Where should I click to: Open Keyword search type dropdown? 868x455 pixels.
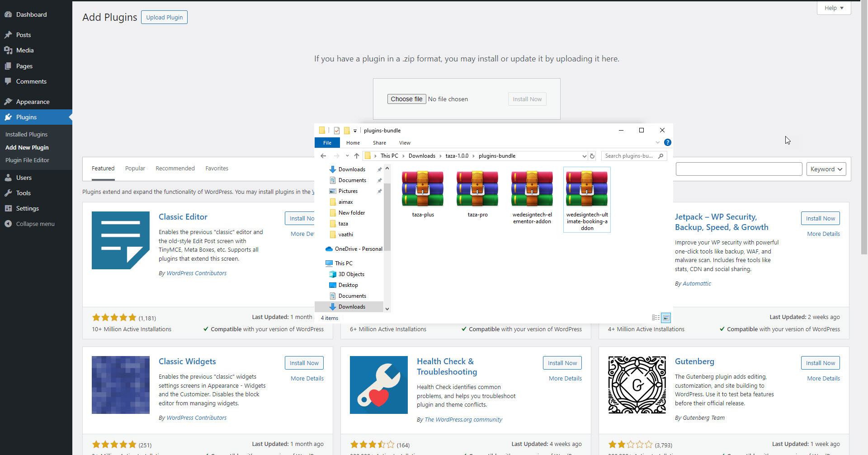click(826, 169)
